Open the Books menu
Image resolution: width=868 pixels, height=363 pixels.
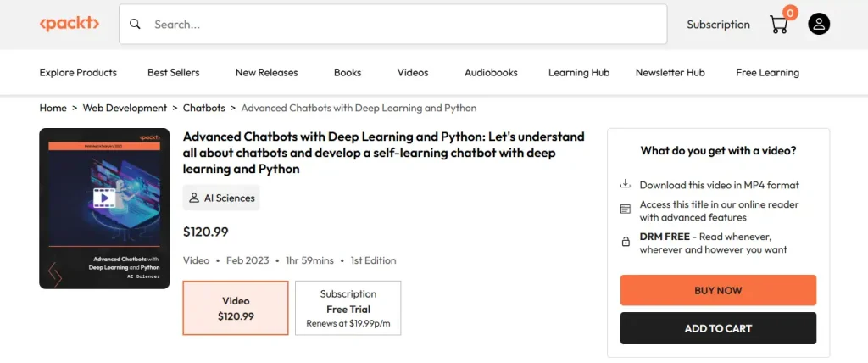click(x=347, y=73)
